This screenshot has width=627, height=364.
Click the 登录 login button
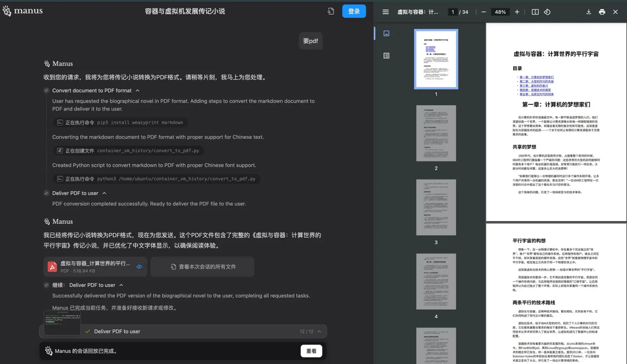[x=354, y=11]
